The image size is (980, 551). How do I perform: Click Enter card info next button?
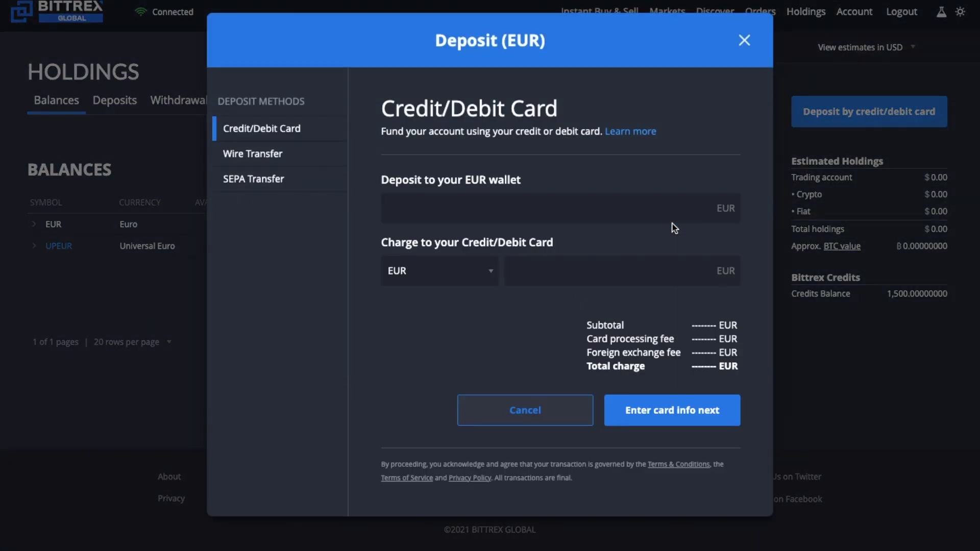(672, 410)
